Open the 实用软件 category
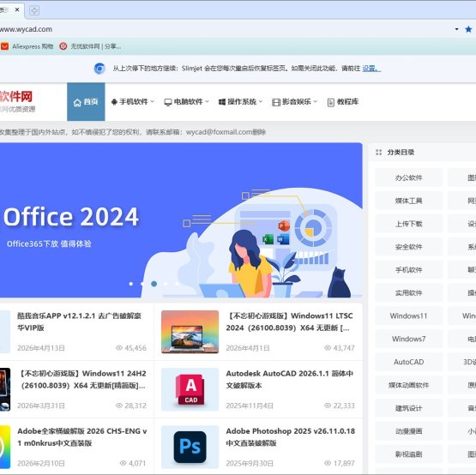The height and width of the screenshot is (475, 476). click(408, 293)
